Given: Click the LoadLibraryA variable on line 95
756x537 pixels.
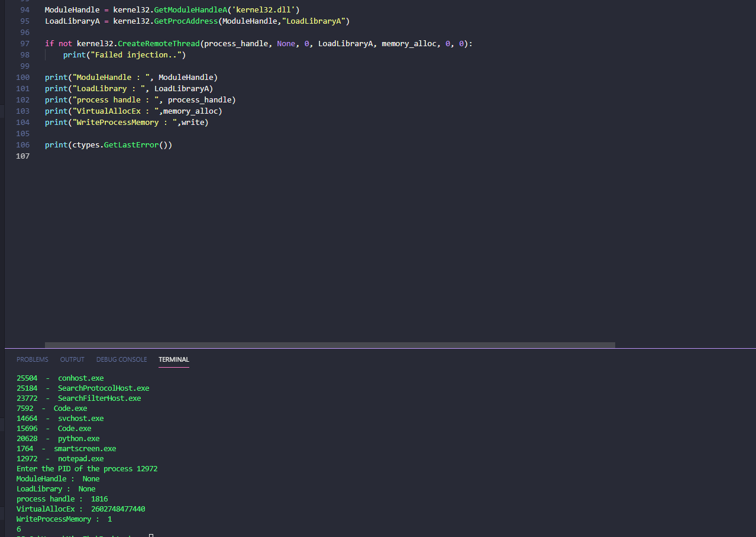Looking at the screenshot, I should 72,21.
